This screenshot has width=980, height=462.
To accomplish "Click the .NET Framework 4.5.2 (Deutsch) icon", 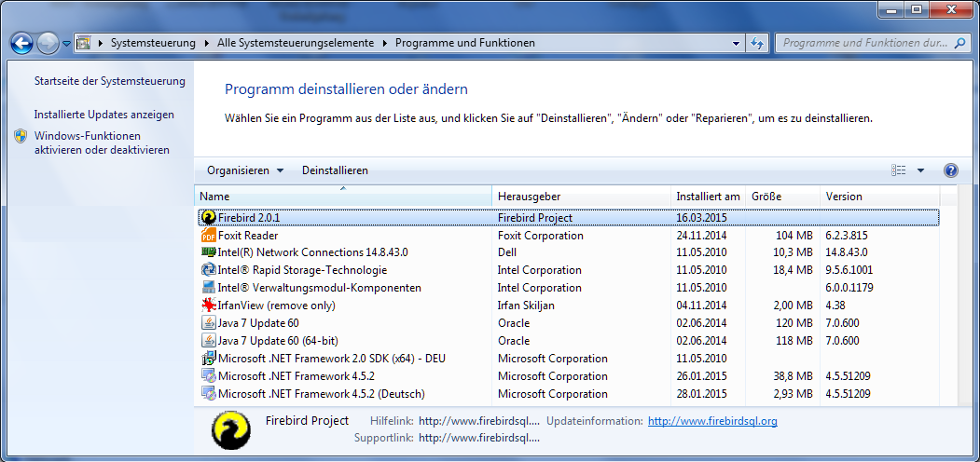I will coord(209,393).
